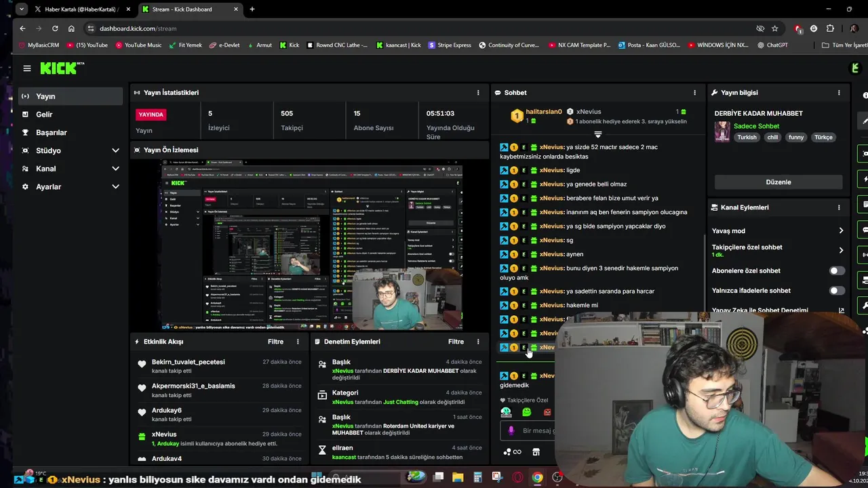Open Akpermorski31_e_baslamis follow event
The width and height of the screenshot is (868, 488).
(220, 390)
